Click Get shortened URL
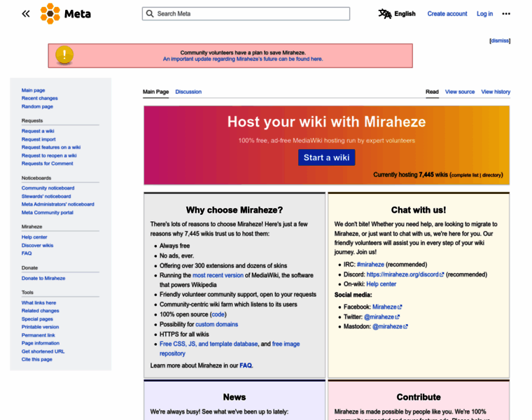The height and width of the screenshot is (420, 532). coord(43,351)
